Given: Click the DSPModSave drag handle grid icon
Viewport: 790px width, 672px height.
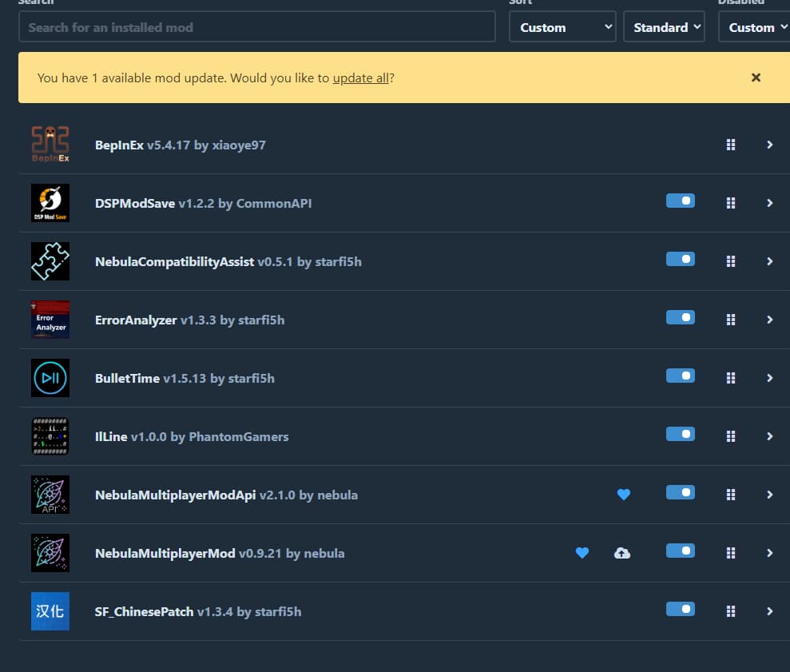Looking at the screenshot, I should (x=731, y=203).
